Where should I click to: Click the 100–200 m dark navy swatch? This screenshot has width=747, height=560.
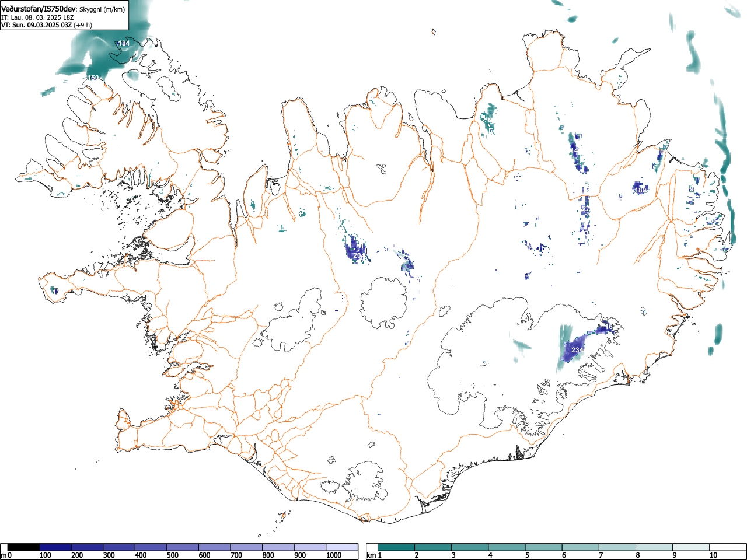point(55,547)
